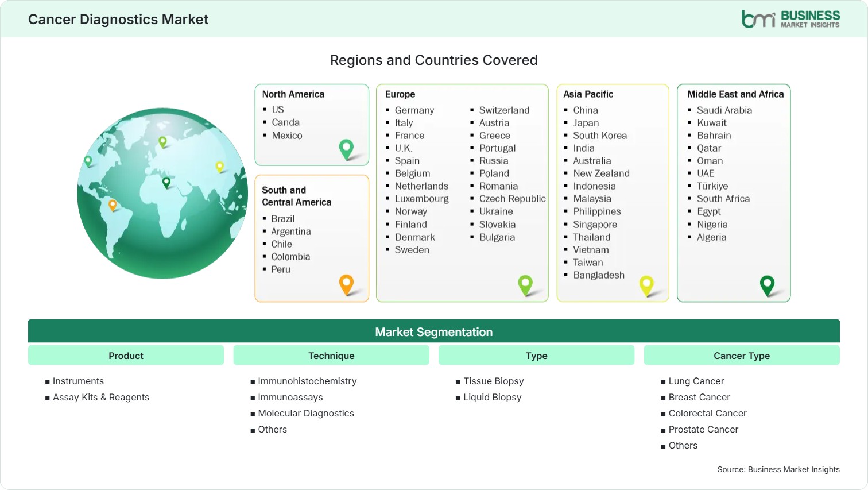Image resolution: width=868 pixels, height=490 pixels.
Task: Click Mexico in North America list
Action: 287,136
